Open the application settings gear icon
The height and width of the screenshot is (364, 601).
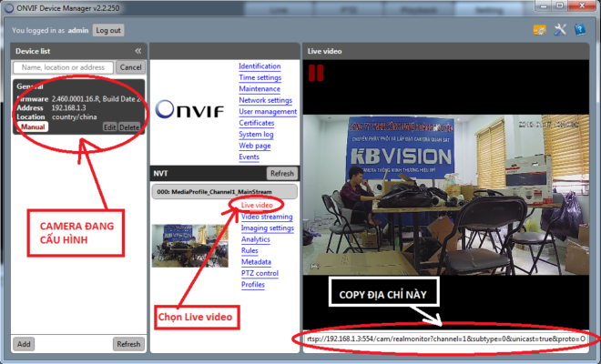coord(540,30)
